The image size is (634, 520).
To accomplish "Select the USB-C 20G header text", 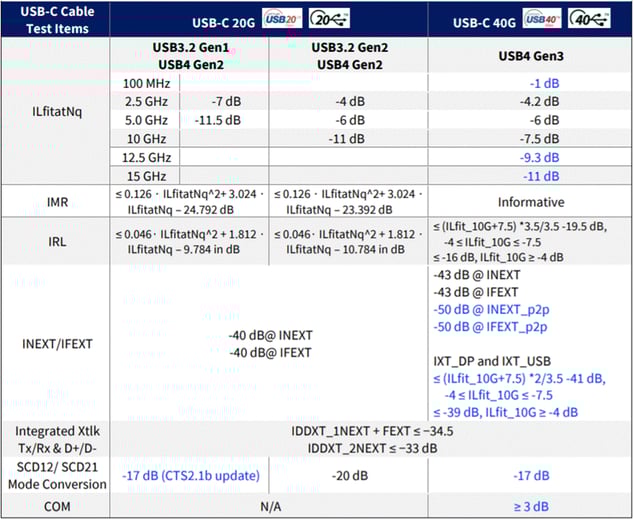I will [224, 23].
